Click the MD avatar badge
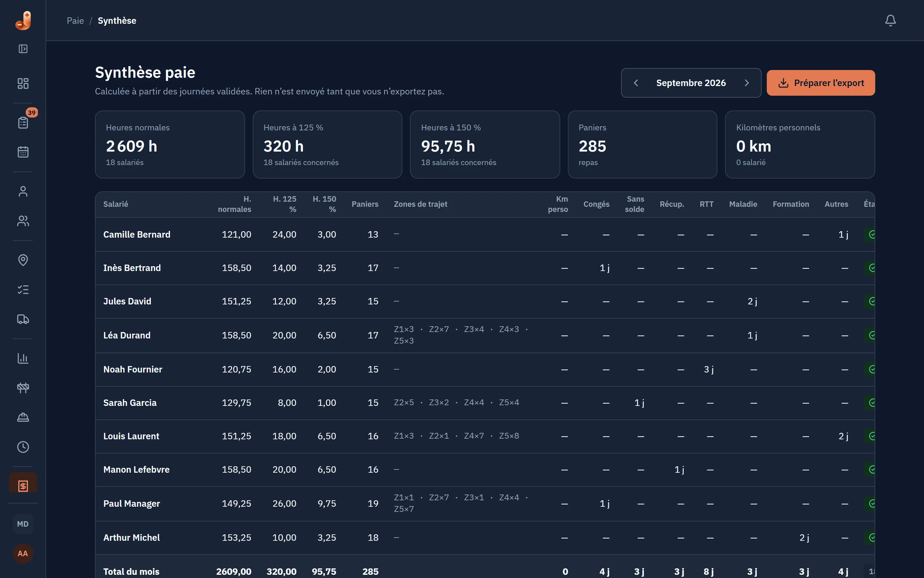924x578 pixels. pos(23,524)
